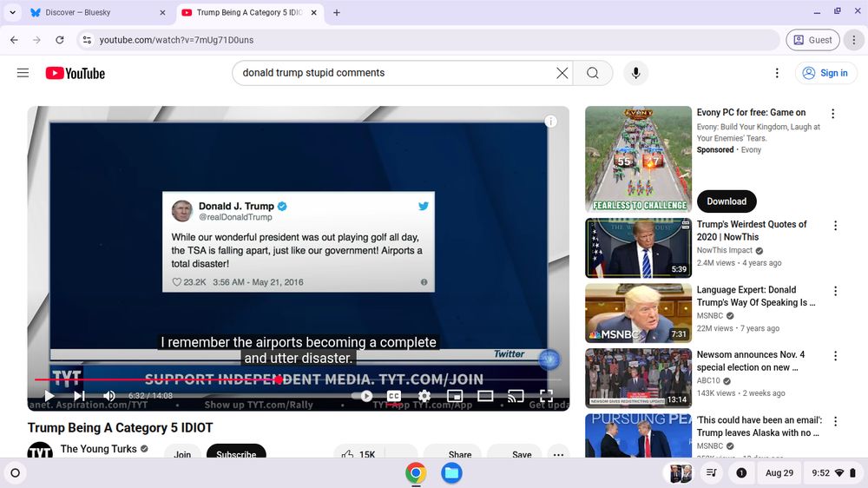Image resolution: width=868 pixels, height=488 pixels.
Task: Open Evony ad thumbnail
Action: [x=638, y=159]
